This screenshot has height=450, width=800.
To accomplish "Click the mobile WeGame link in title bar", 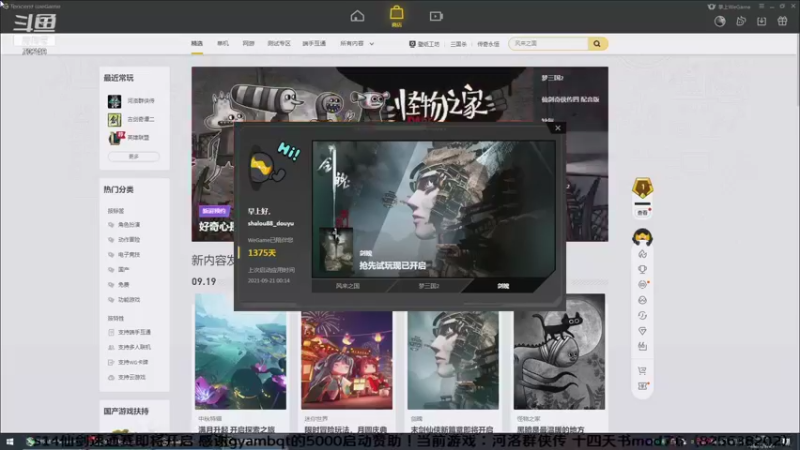I will click(730, 7).
